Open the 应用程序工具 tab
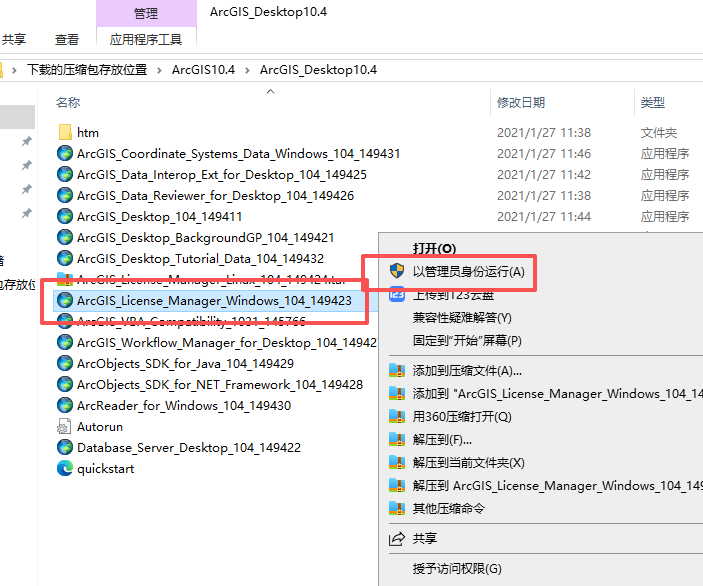The height and width of the screenshot is (586, 703). 146,39
